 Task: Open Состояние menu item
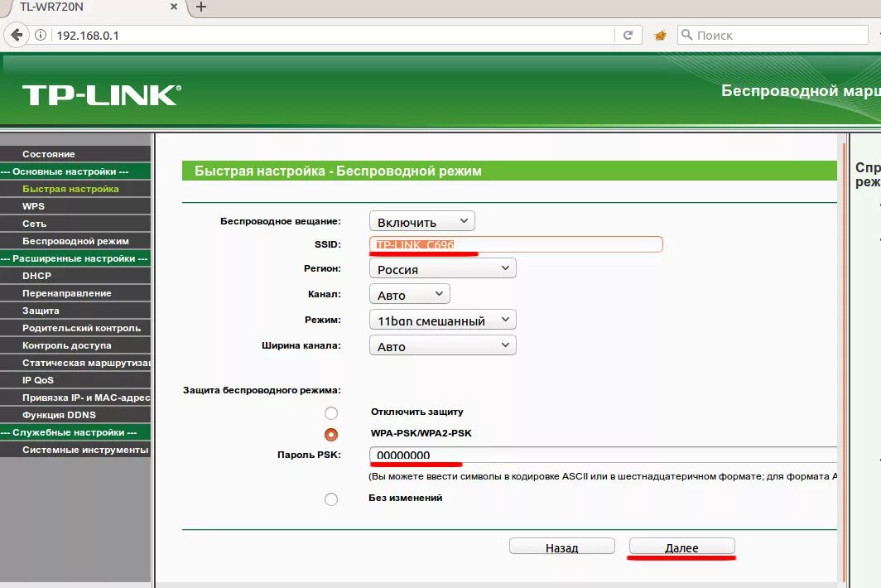click(75, 154)
